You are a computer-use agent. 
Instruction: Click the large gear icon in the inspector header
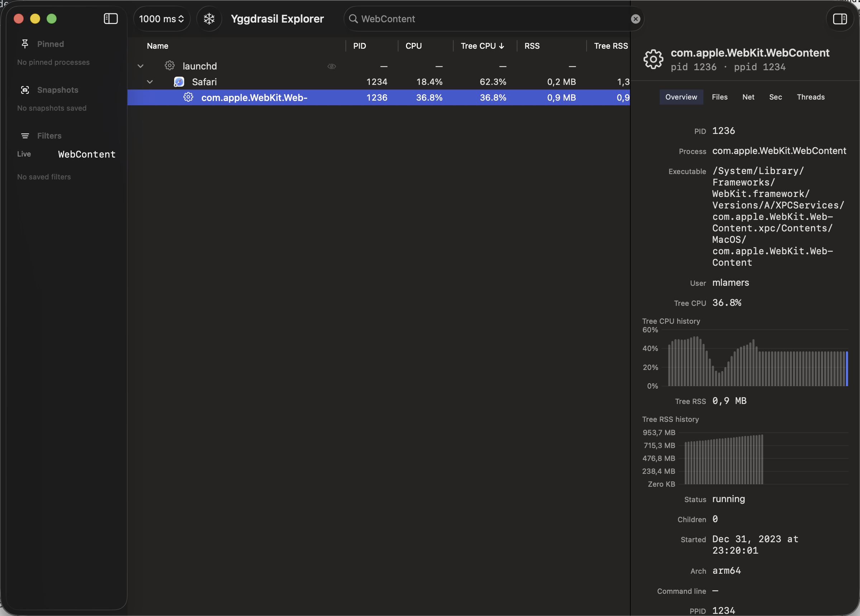[653, 59]
